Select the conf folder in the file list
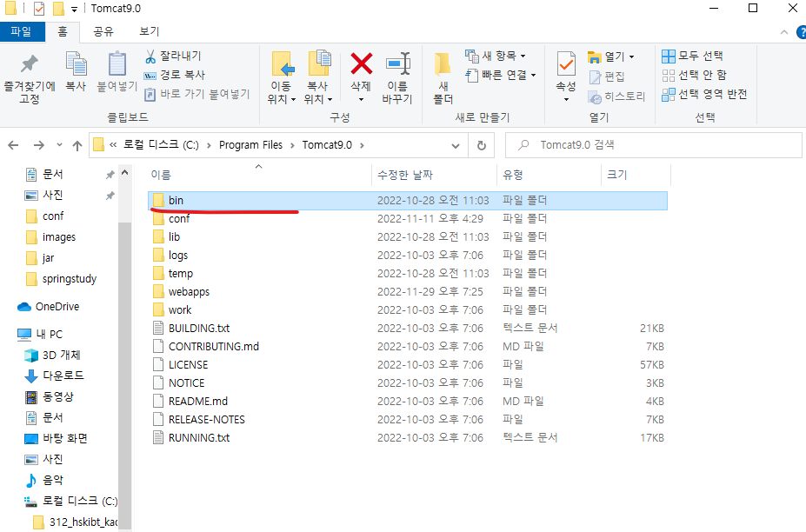806x532 pixels. click(408, 219)
